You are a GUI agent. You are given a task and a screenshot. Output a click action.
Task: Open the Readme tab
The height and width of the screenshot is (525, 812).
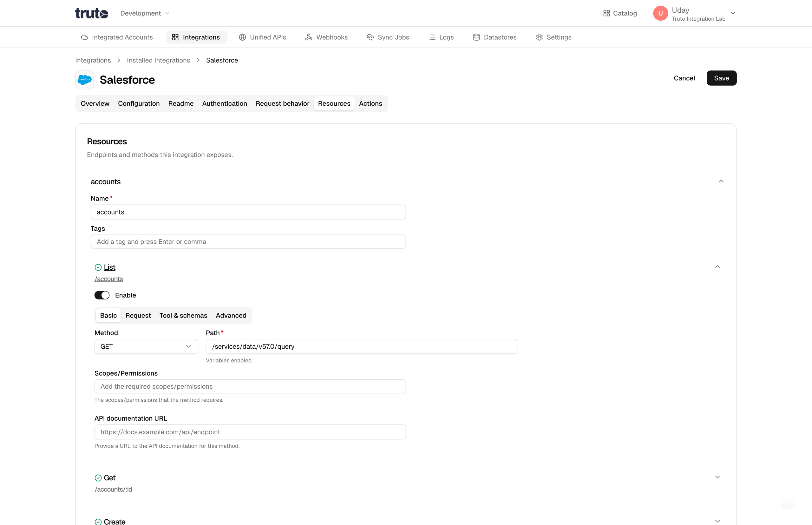(x=181, y=104)
